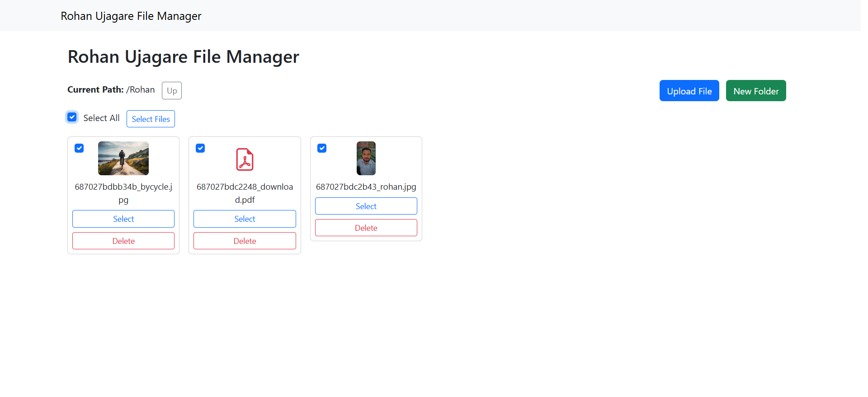
Task: Click the navbar Rohan Ujagare File Manager brand
Action: [x=131, y=16]
